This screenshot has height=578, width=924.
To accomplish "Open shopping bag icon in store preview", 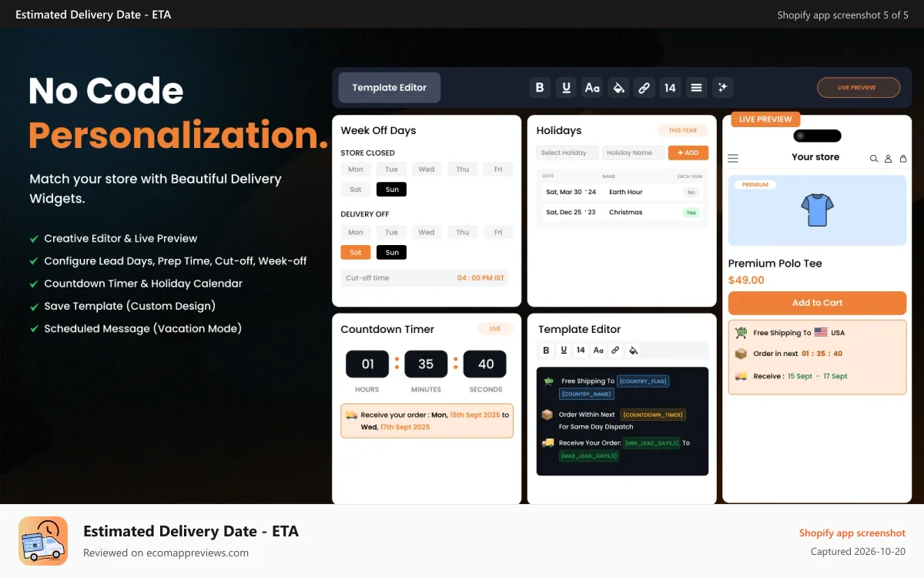I will 902,159.
